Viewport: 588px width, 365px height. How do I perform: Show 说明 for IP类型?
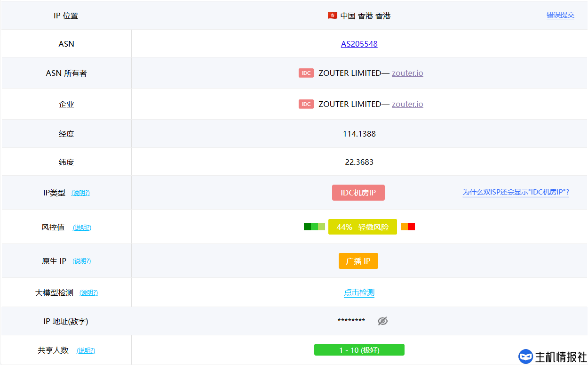[x=80, y=193]
